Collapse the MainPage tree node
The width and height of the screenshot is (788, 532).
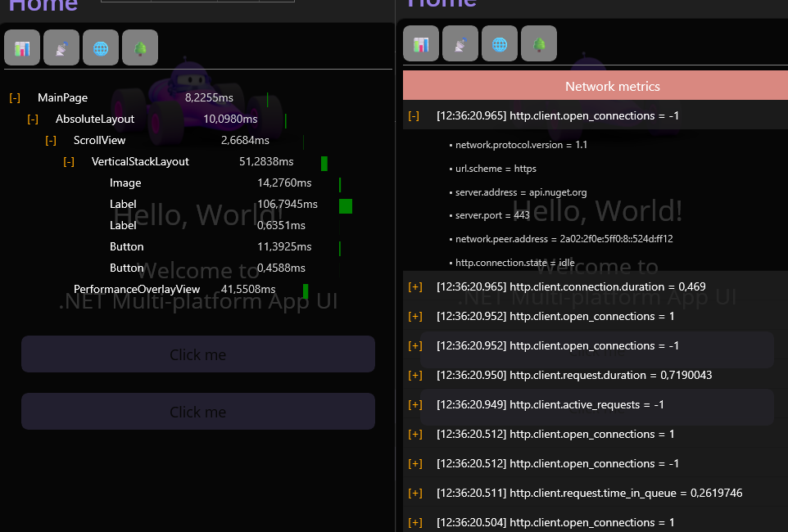[x=15, y=97]
